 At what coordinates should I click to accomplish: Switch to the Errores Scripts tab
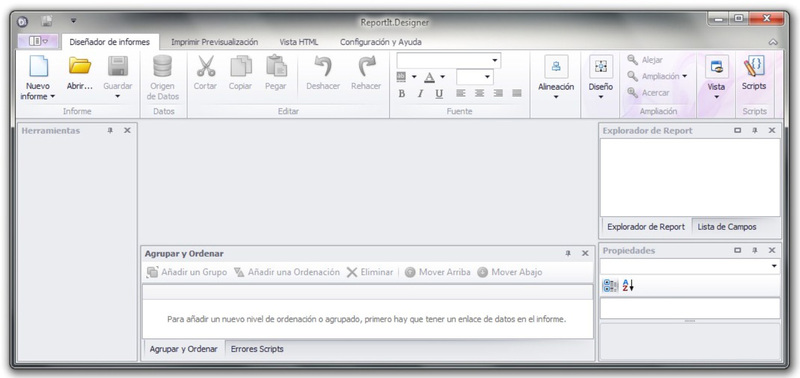[x=257, y=349]
